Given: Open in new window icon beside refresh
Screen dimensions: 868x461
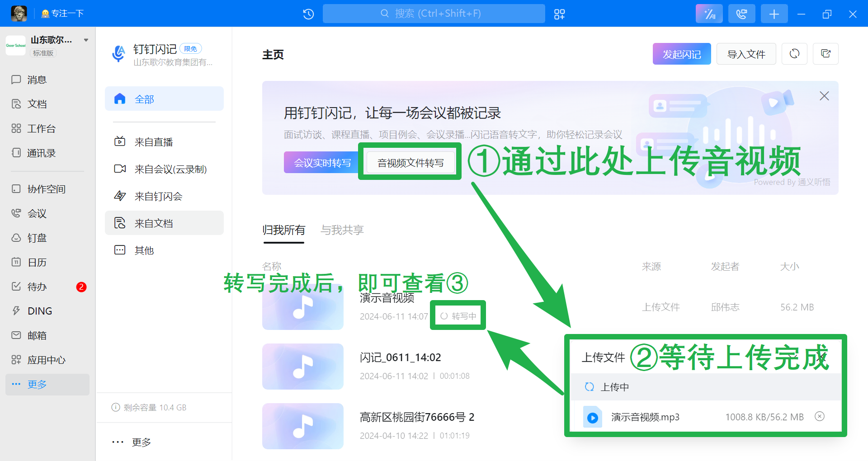Looking at the screenshot, I should click(x=826, y=54).
